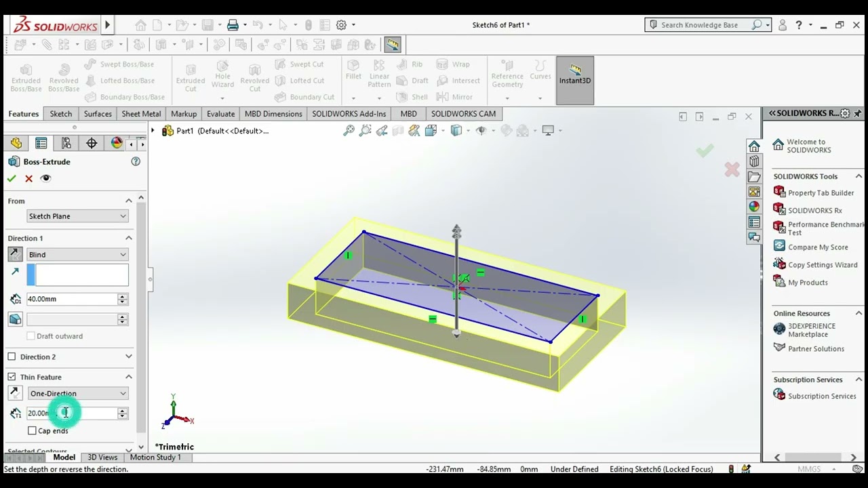
Task: Open Property Tab Builder link
Action: pyautogui.click(x=821, y=193)
